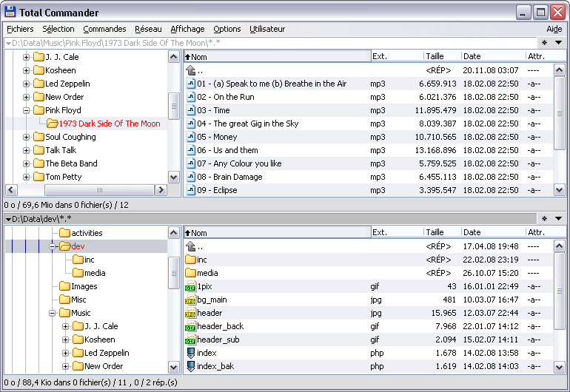Open the Commandes menu

104,29
